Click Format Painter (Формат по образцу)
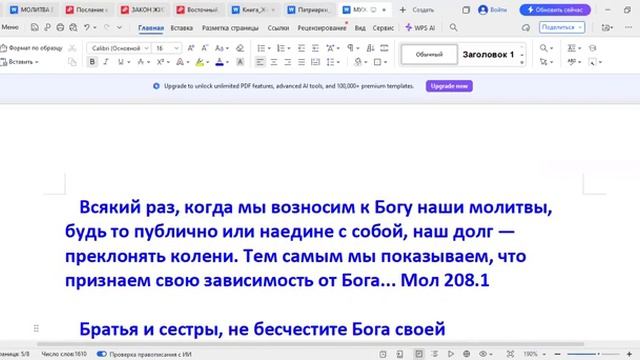Screen dimensions: 640x360 [32, 48]
